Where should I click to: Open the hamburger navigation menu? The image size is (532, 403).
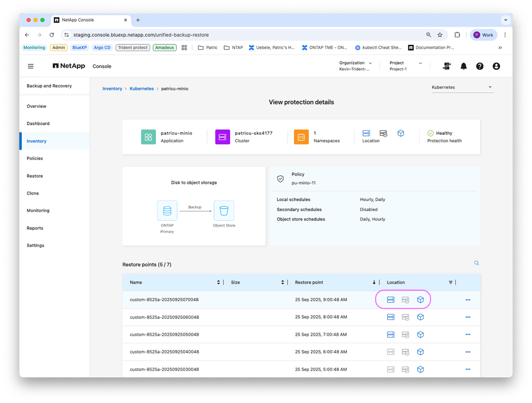tap(30, 66)
